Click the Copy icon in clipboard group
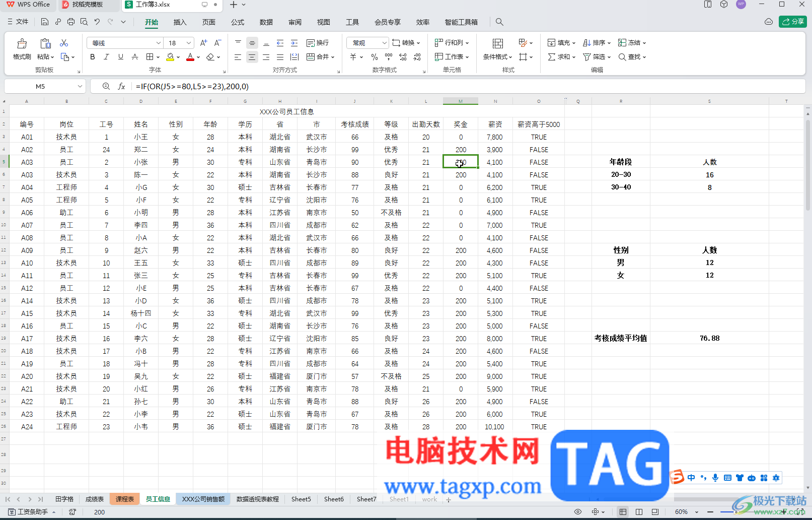The width and height of the screenshot is (812, 520). point(65,57)
